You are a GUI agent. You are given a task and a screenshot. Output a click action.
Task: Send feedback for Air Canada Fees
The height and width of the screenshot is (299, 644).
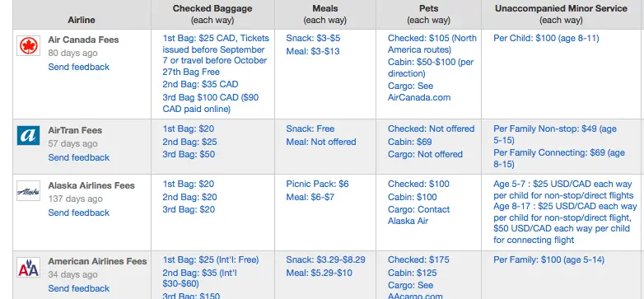79,67
